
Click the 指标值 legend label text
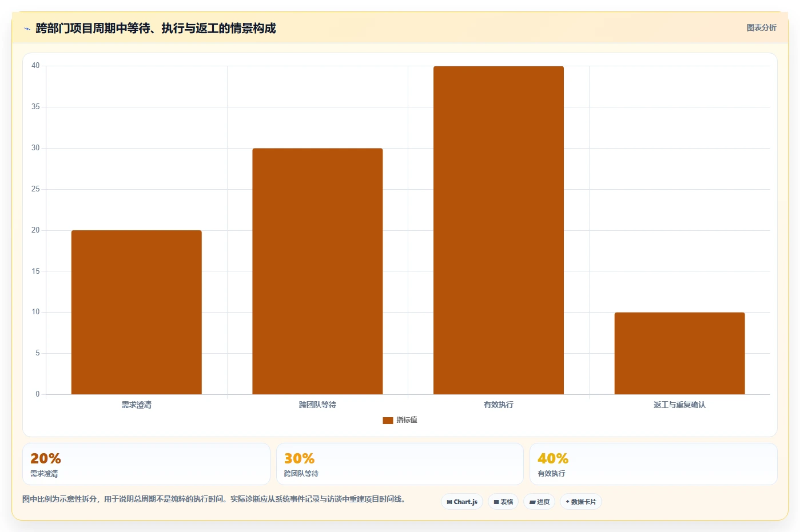coord(407,420)
